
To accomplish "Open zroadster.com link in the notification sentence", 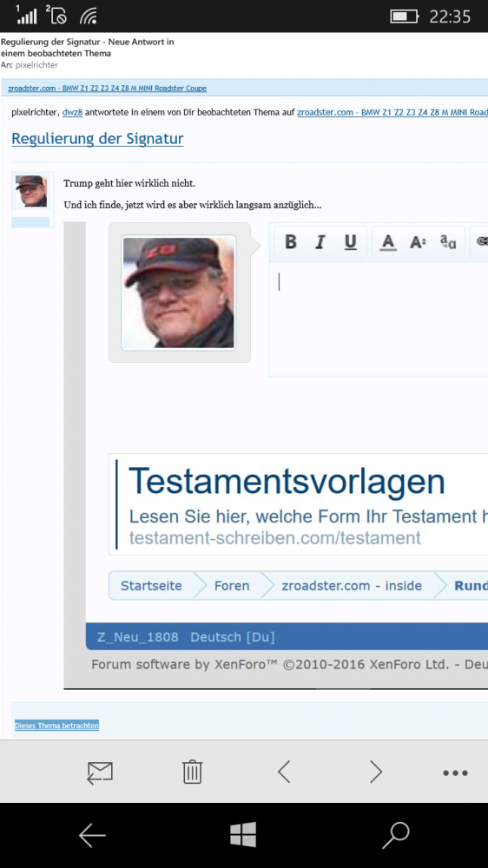I will click(x=392, y=112).
